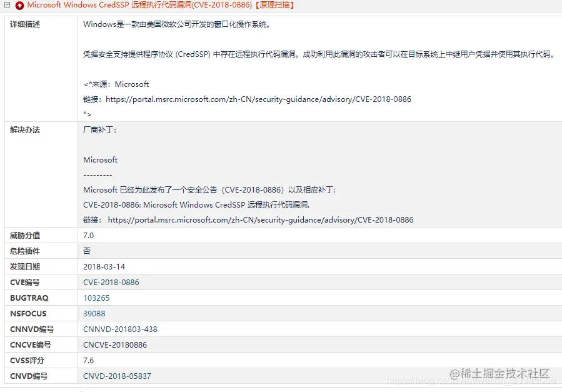
Task: Click the "来源: Microsoft" source line
Action: (116, 84)
